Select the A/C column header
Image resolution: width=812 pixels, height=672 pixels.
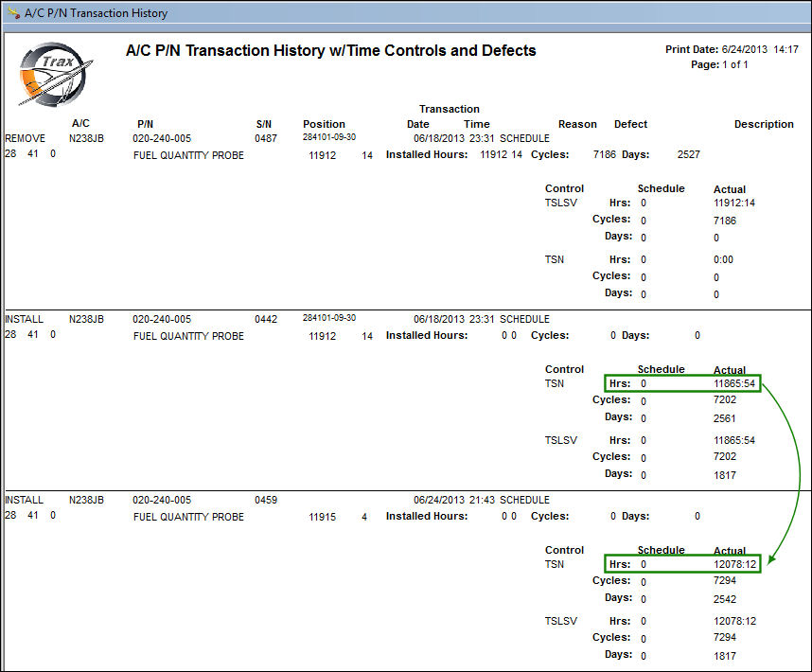point(80,123)
